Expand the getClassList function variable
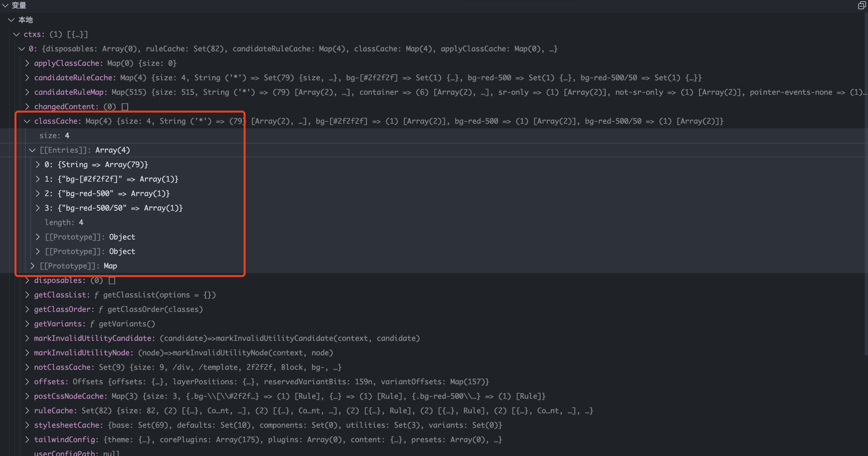The image size is (868, 456). [27, 295]
